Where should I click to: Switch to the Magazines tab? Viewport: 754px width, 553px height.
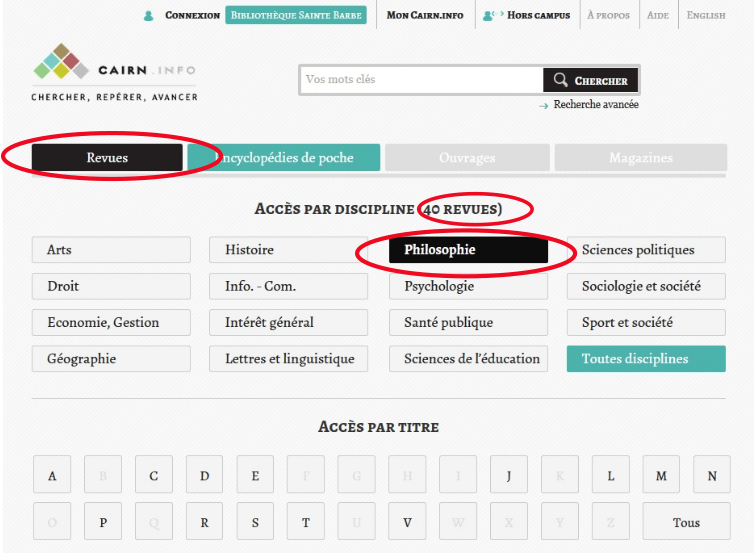[641, 157]
